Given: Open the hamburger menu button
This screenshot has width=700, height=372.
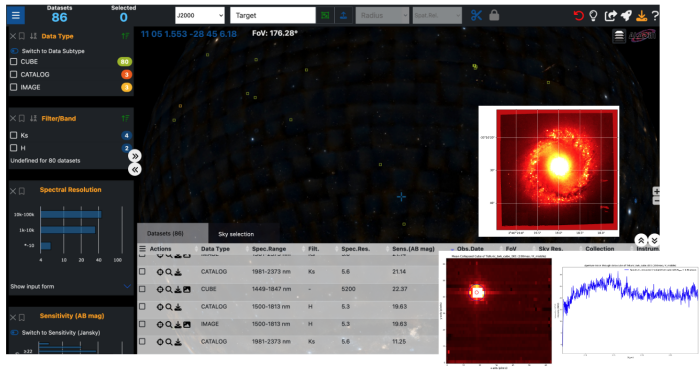Looking at the screenshot, I should click(16, 16).
